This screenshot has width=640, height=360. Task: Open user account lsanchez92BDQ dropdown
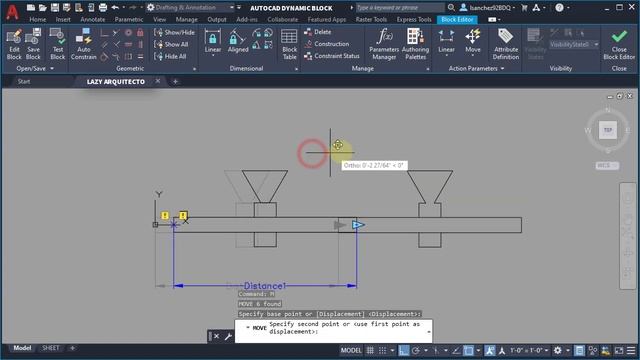click(x=487, y=7)
